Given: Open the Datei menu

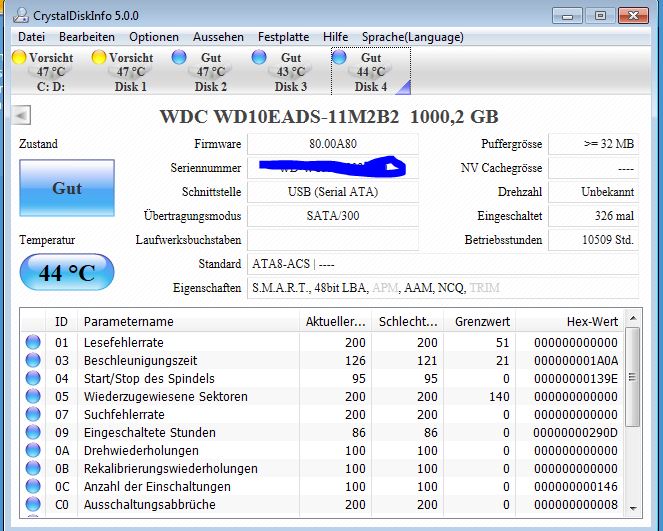Looking at the screenshot, I should [x=31, y=37].
